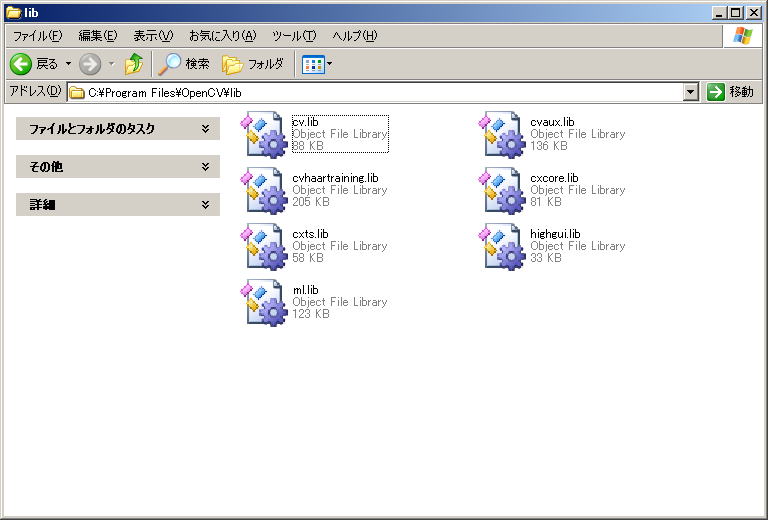This screenshot has width=768, height=520.
Task: Click the Windows flag logo icon
Action: coord(743,36)
